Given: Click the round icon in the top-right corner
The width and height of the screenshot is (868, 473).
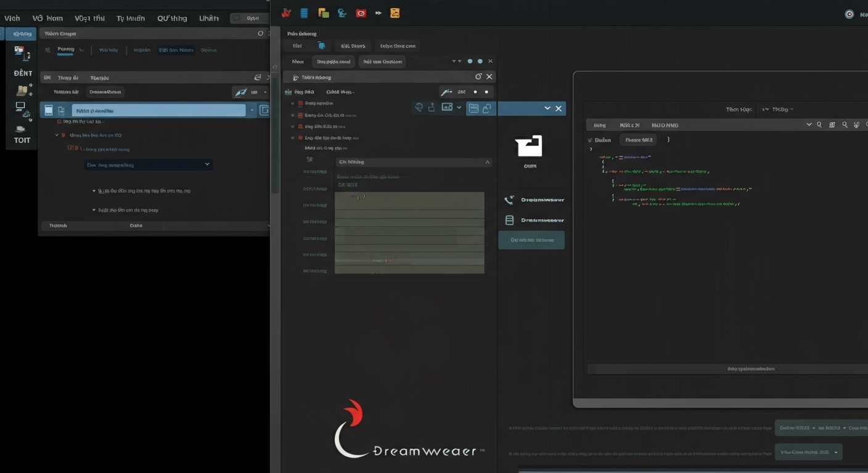Looking at the screenshot, I should (849, 14).
